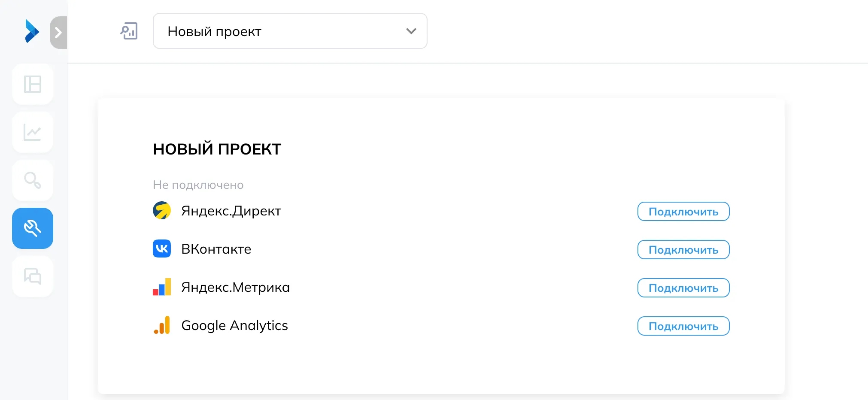Screen dimensions: 868x400
Task: Click the project report icon near dropdown
Action: point(129,31)
